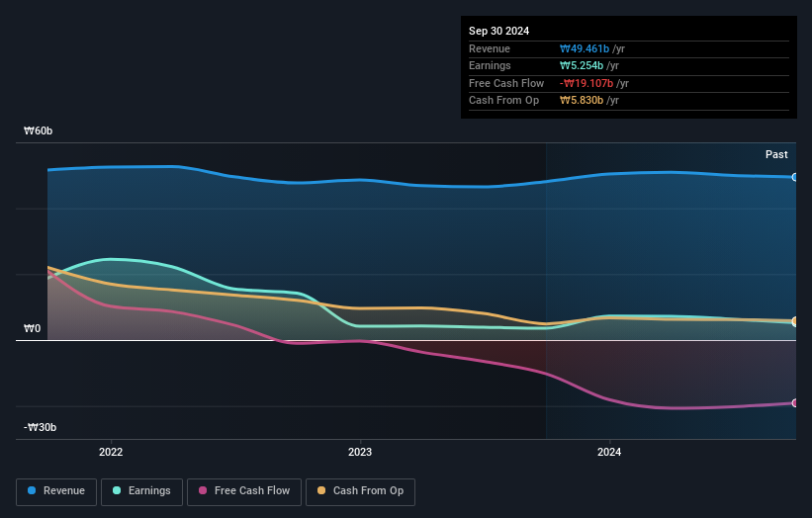
Task: Click the Free Cash Flow tooltip label
Action: coord(506,83)
